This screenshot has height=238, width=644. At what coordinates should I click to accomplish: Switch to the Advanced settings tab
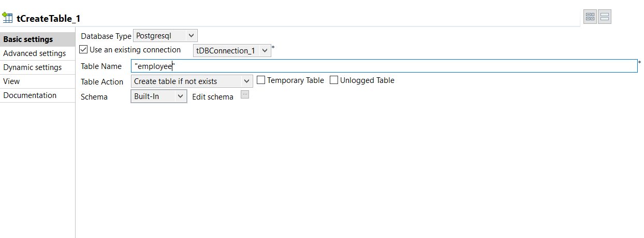(34, 53)
